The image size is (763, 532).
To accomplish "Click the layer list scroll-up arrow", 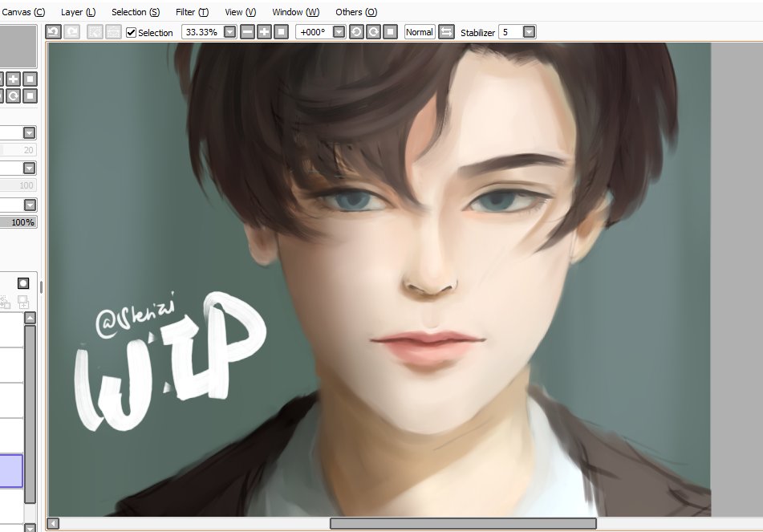I will click(x=30, y=318).
